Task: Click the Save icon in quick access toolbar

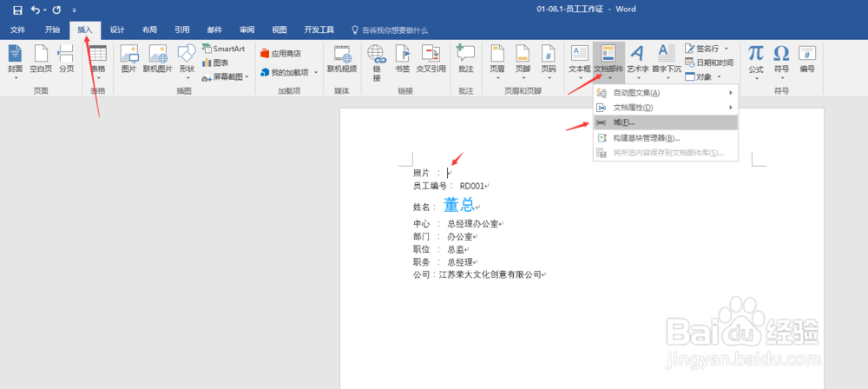Action: [x=17, y=10]
